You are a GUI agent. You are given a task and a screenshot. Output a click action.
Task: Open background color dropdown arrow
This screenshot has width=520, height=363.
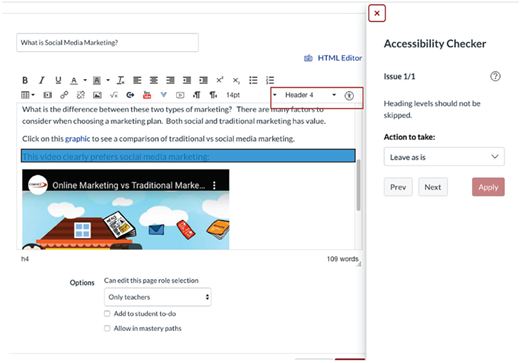(x=108, y=80)
